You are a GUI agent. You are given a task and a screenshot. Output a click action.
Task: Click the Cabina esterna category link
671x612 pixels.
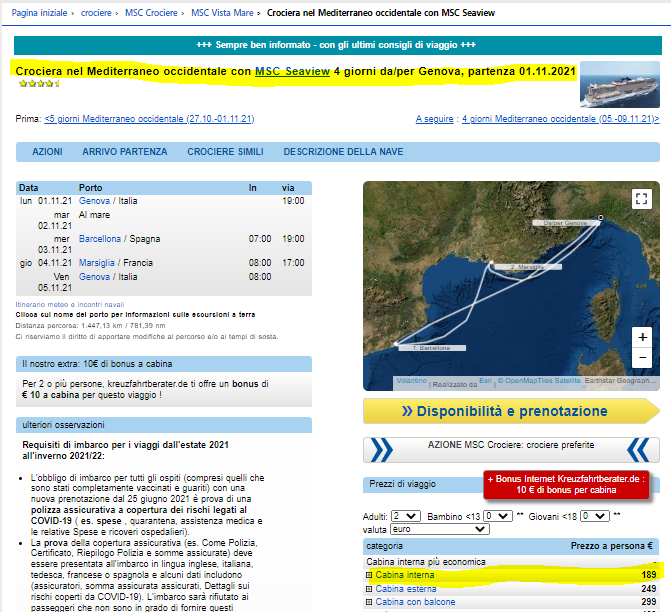[406, 589]
